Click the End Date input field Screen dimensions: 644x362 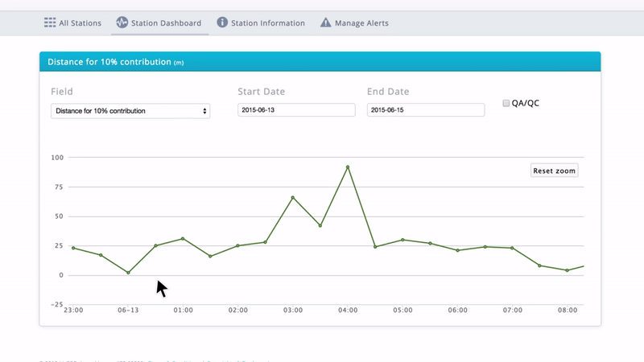coord(426,110)
